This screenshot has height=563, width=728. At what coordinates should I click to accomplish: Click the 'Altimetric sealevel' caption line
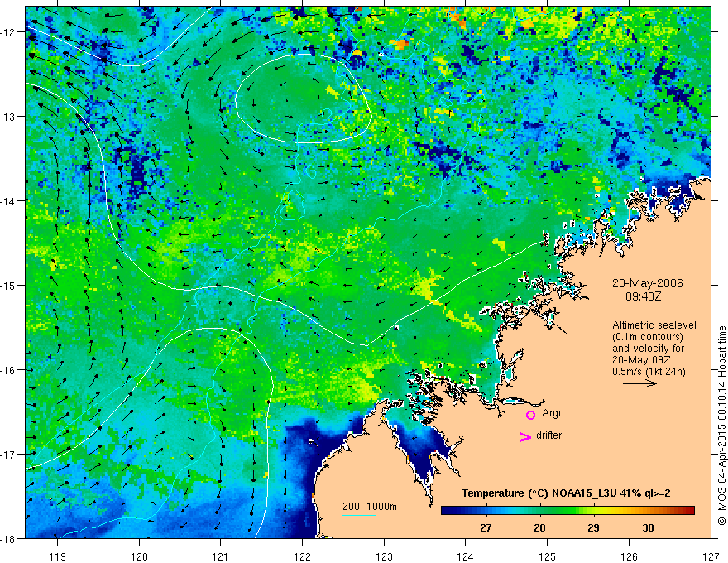(x=654, y=325)
